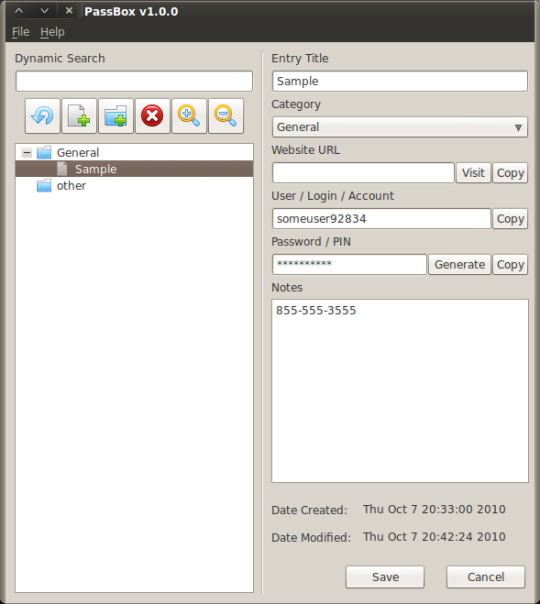Click the Dynamic Search input field
Screen dimensions: 540x604
click(x=134, y=81)
